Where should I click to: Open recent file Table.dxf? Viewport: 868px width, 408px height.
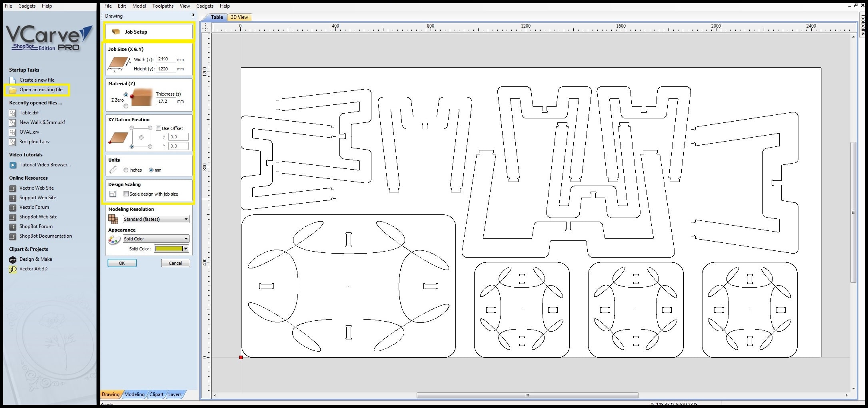click(x=29, y=113)
